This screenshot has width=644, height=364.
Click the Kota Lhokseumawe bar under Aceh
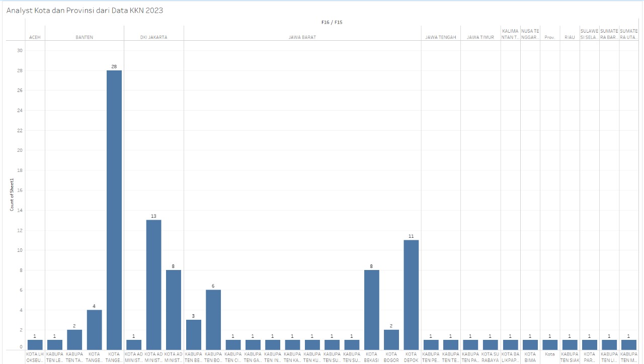[x=35, y=344]
